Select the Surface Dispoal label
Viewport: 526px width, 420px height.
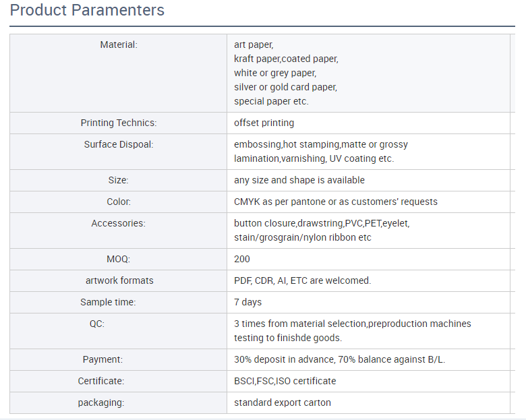coord(119,144)
